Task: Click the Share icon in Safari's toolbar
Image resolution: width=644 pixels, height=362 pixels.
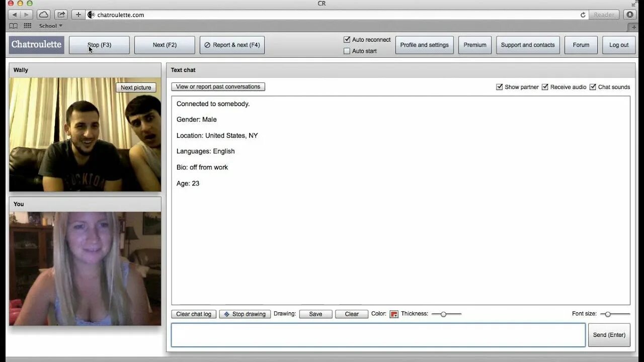Action: coord(61,15)
